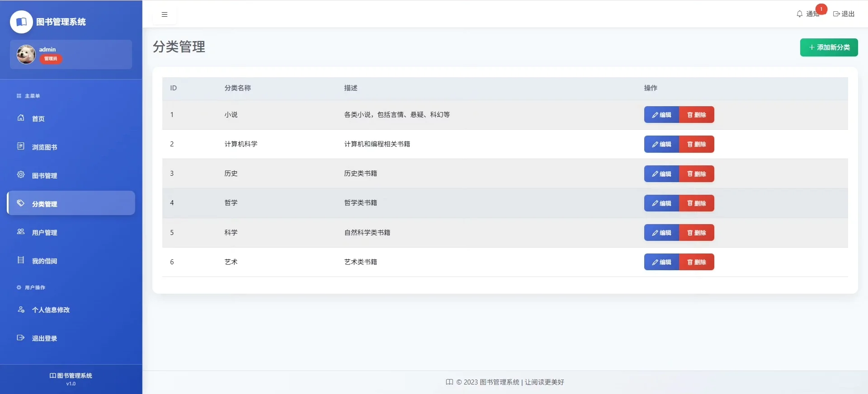
Task: Click the red notification count badge
Action: pos(821,9)
